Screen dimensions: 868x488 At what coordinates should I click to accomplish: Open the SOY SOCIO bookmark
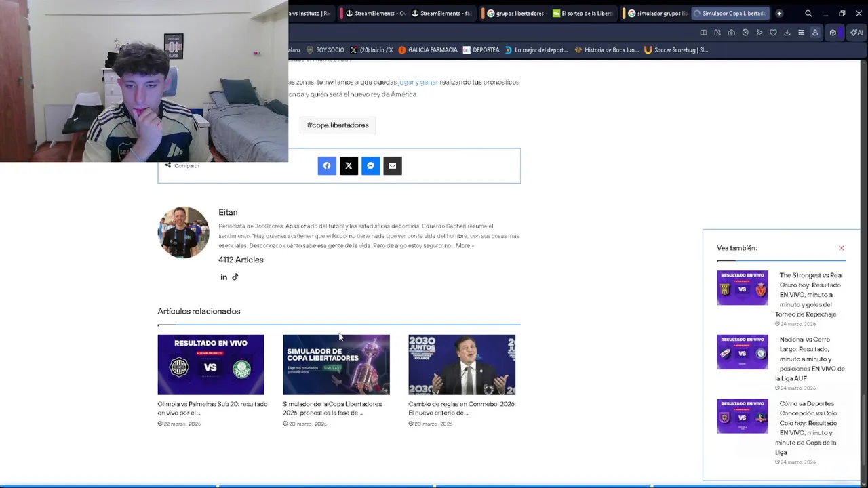click(325, 49)
